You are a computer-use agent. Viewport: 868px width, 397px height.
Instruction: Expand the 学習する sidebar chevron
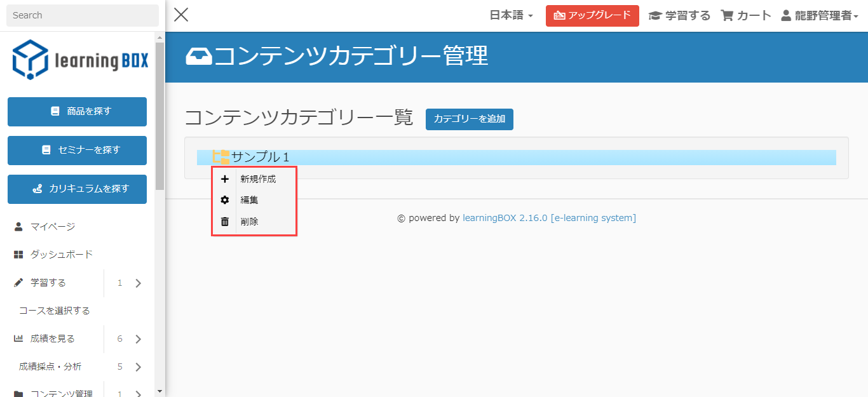coord(139,283)
